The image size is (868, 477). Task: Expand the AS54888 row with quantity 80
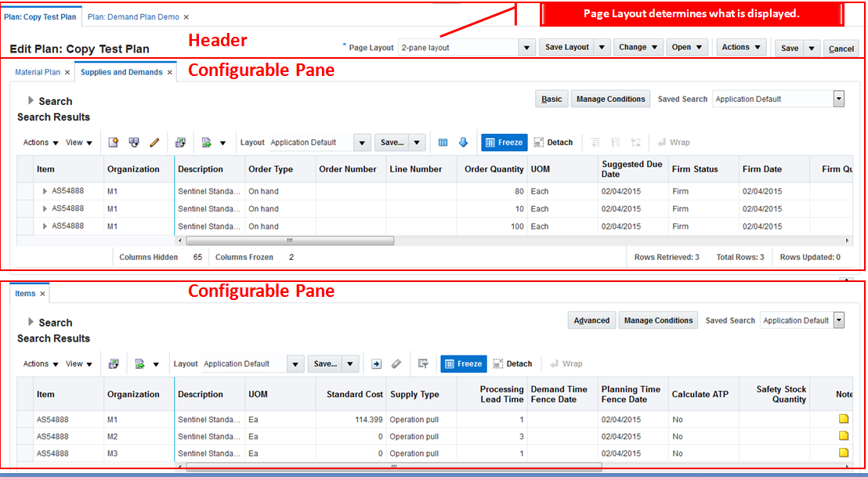45,191
